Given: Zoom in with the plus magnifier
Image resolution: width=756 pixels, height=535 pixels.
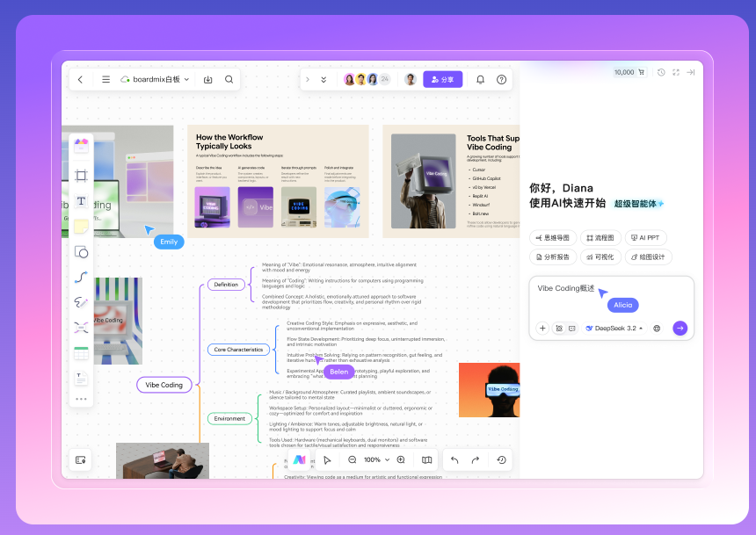Looking at the screenshot, I should coord(401,459).
